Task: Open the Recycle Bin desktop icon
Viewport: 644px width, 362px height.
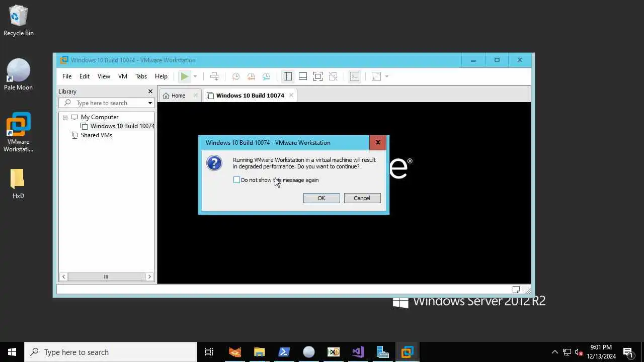Action: (x=18, y=21)
